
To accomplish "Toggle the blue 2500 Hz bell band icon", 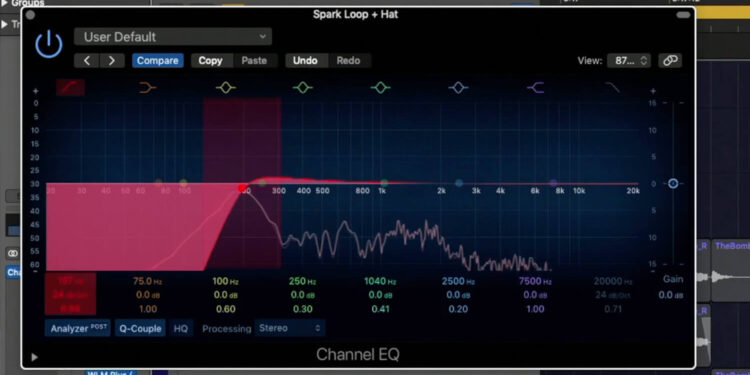I will coord(458,88).
